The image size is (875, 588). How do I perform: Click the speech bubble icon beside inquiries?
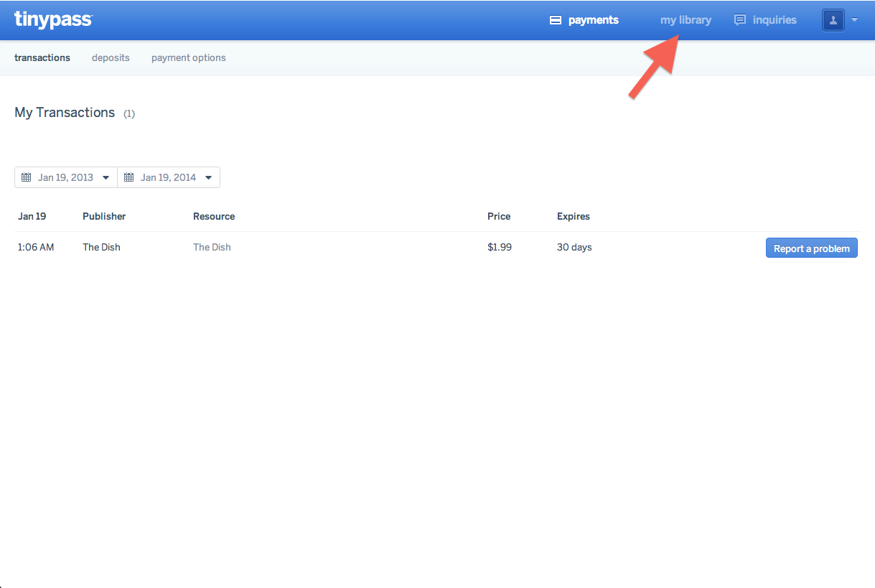tap(739, 20)
